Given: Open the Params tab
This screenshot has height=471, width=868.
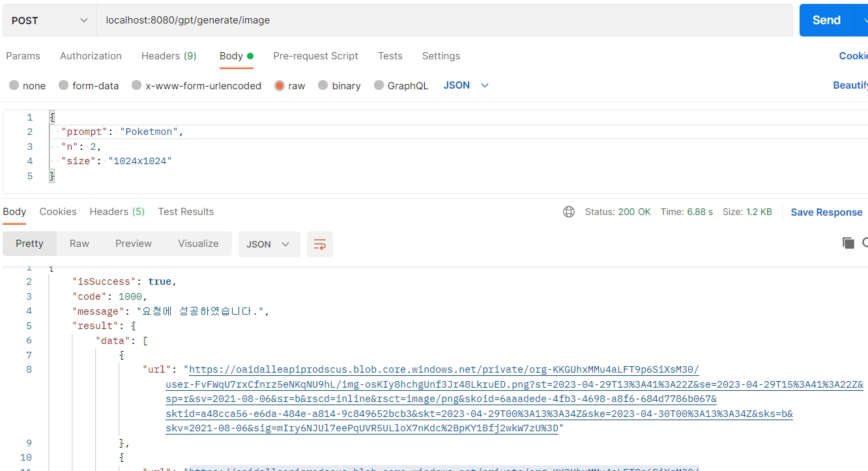Looking at the screenshot, I should pyautogui.click(x=23, y=56).
